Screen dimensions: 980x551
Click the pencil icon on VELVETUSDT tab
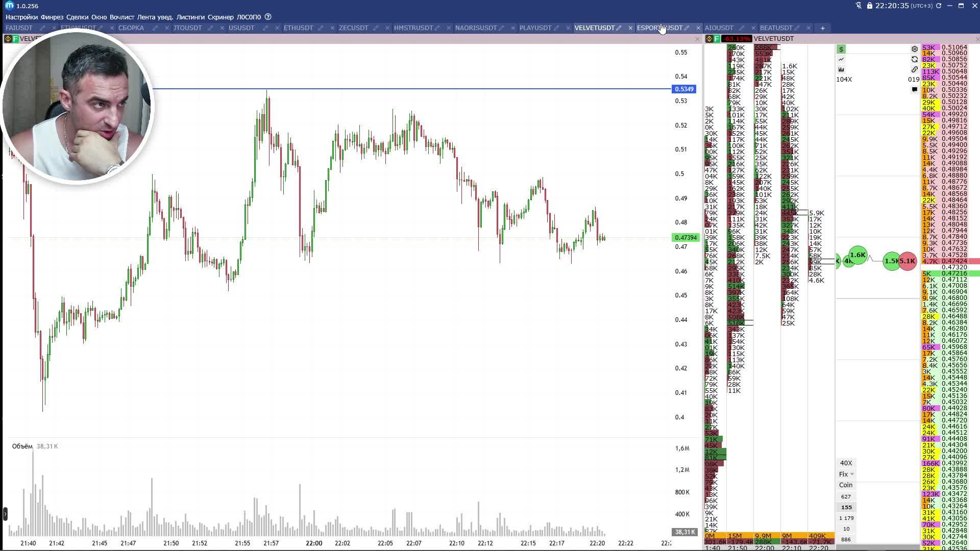619,28
